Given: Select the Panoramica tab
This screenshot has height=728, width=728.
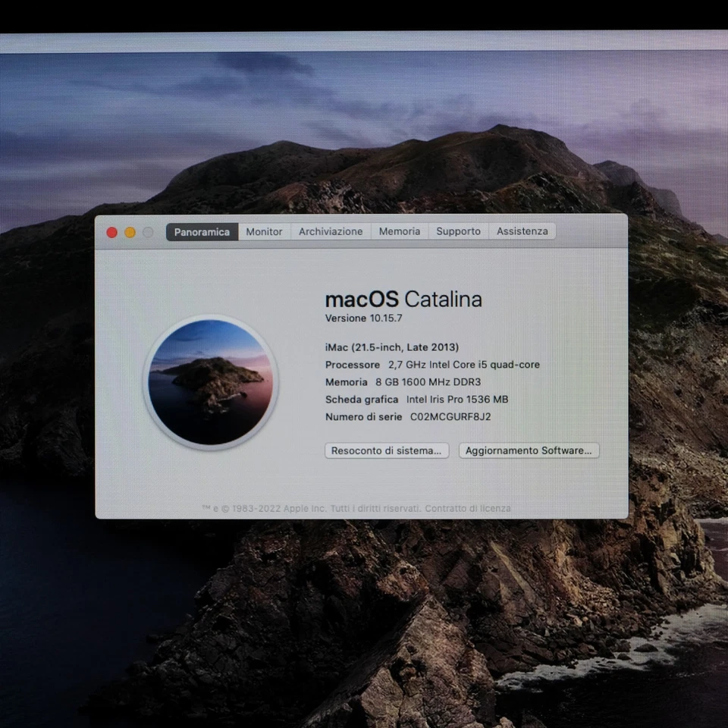Looking at the screenshot, I should pos(201,232).
